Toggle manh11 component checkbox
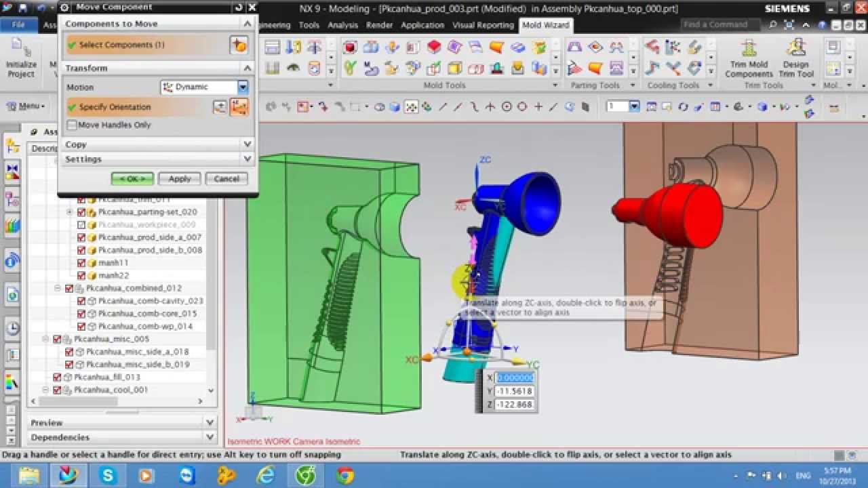Screen dimensions: 868x488 click(x=81, y=263)
